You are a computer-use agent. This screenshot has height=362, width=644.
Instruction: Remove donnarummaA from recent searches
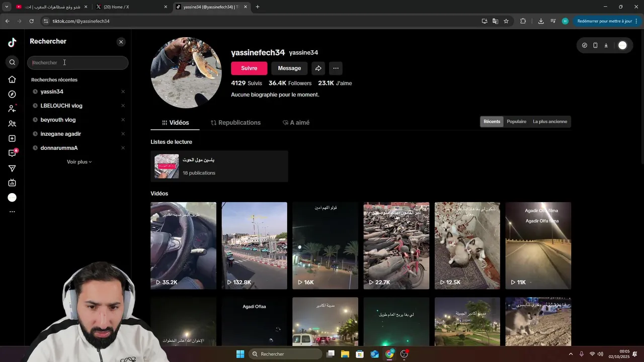coord(123,148)
